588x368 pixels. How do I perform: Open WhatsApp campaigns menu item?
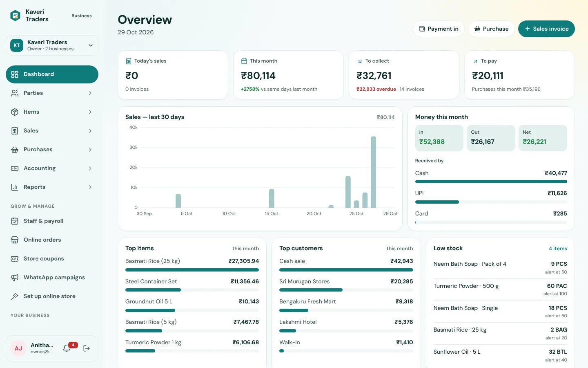tap(52, 278)
